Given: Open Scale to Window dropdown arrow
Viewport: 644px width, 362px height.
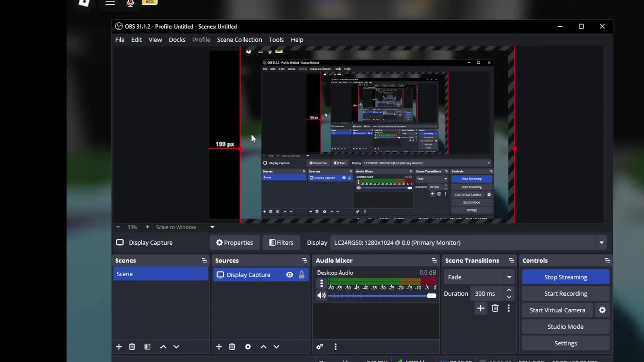Looking at the screenshot, I should point(212,227).
